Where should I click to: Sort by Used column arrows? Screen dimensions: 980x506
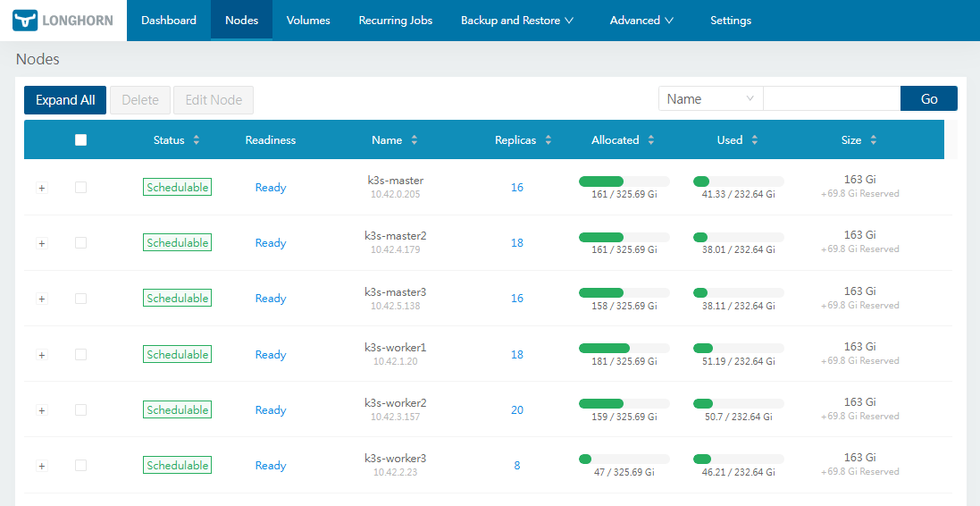point(754,140)
